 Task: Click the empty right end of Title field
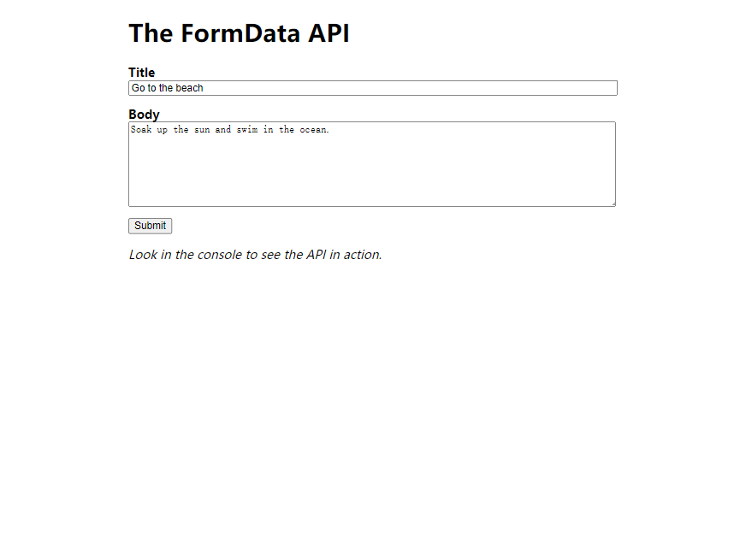[x=472, y=88]
